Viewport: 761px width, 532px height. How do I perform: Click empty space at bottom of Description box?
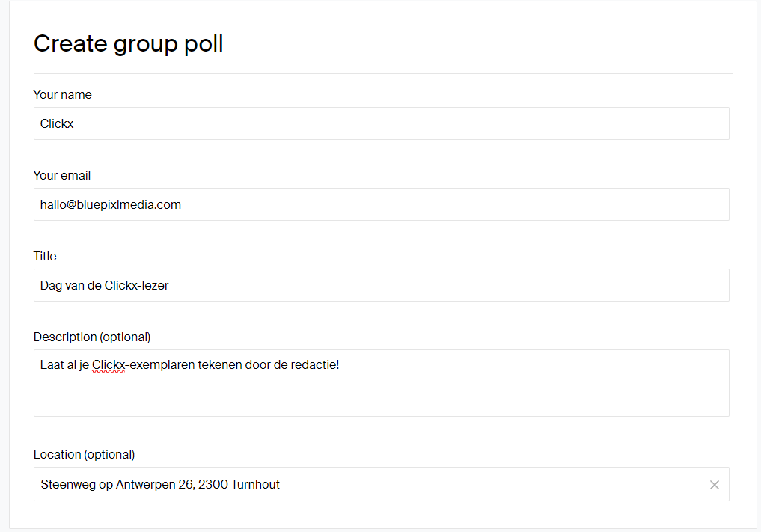381,400
